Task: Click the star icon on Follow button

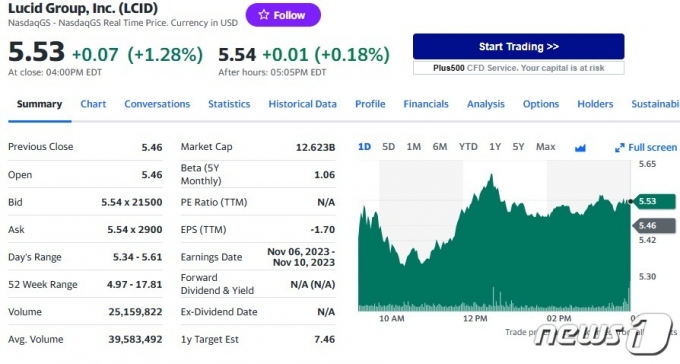Action: coord(263,15)
